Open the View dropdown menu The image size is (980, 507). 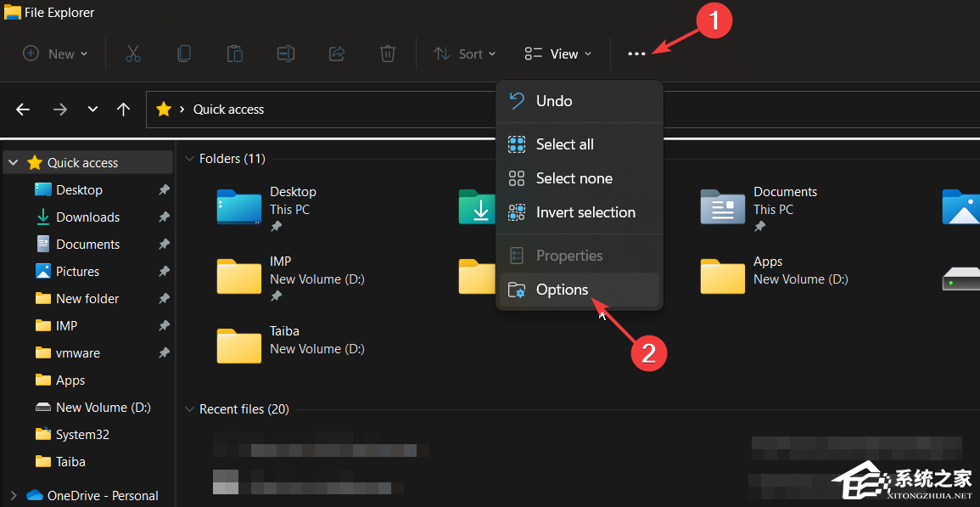[x=557, y=54]
